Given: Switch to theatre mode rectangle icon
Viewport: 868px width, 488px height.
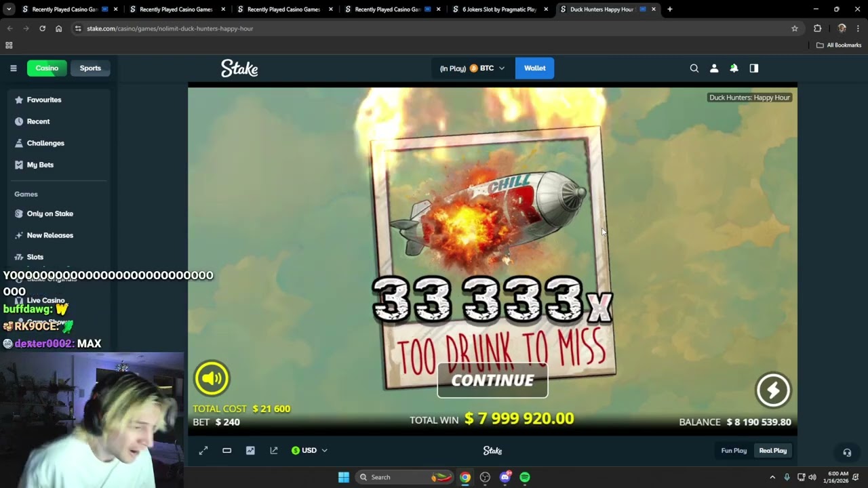Looking at the screenshot, I should (x=226, y=450).
